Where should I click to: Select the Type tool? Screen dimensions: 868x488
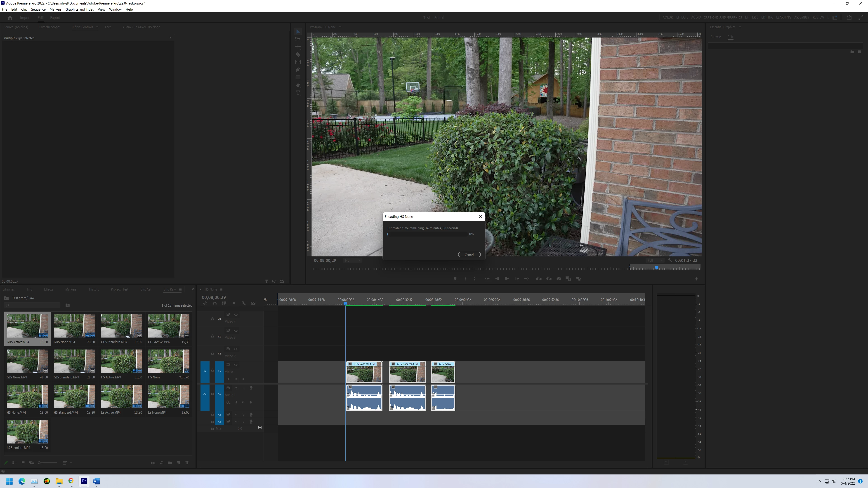click(x=298, y=93)
